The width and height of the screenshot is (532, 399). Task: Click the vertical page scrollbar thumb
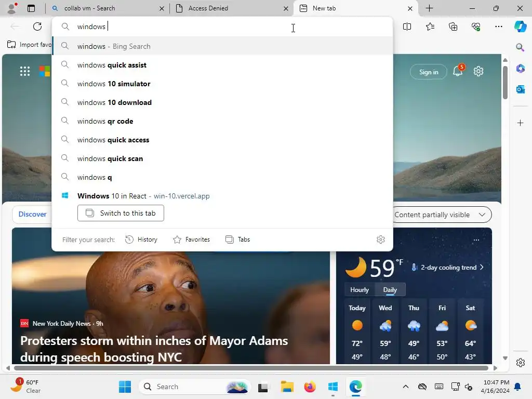(x=505, y=82)
